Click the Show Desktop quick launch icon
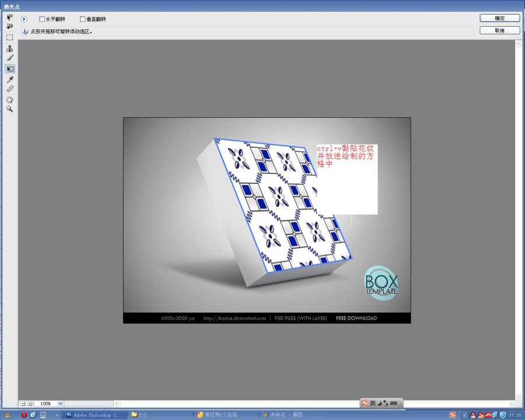Viewport: 525px width, 420px height. coord(43,415)
